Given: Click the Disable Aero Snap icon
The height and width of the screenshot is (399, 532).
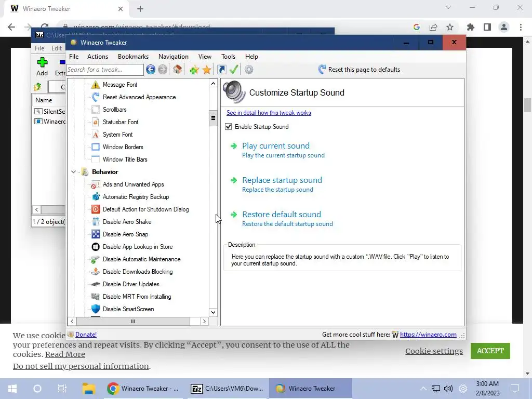Looking at the screenshot, I should click(x=96, y=234).
